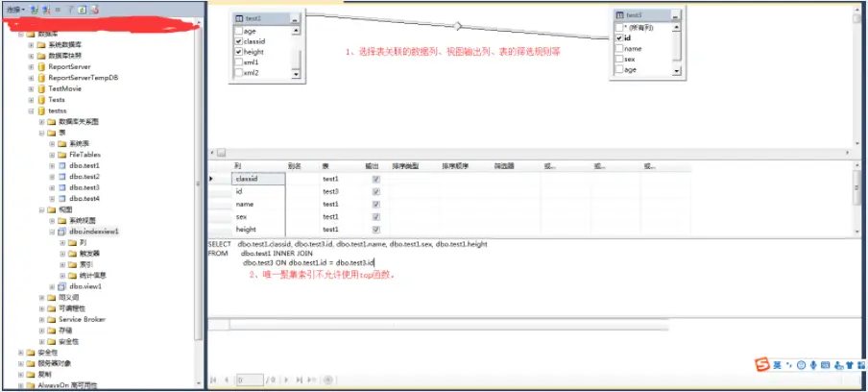Image resolution: width=868 pixels, height=392 pixels.
Task: Select the FileTables folder icon
Action: [x=62, y=155]
